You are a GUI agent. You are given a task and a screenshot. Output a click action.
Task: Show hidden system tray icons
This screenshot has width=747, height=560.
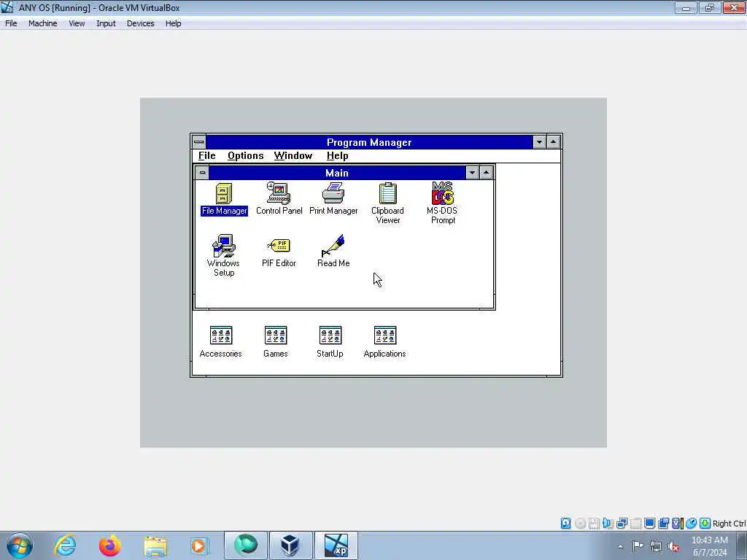(x=620, y=546)
